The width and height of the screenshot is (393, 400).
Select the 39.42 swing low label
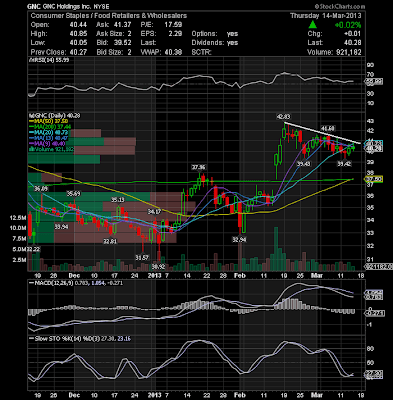(344, 164)
